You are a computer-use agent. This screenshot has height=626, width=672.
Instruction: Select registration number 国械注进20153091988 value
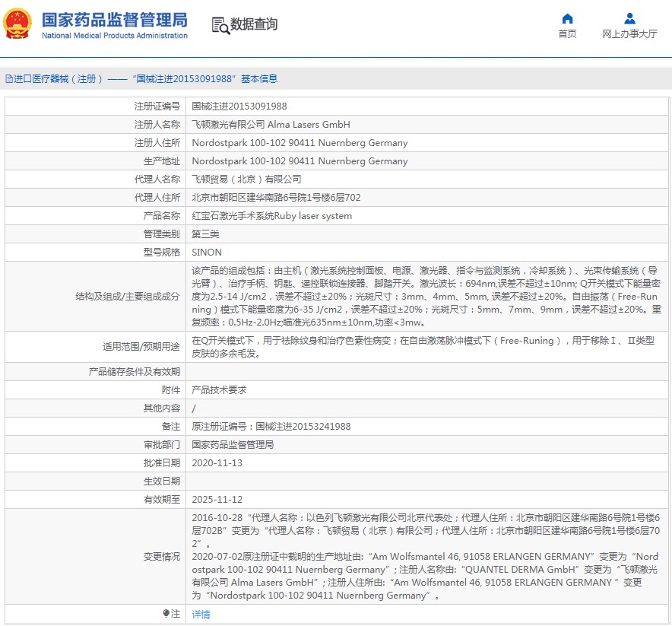coord(239,106)
